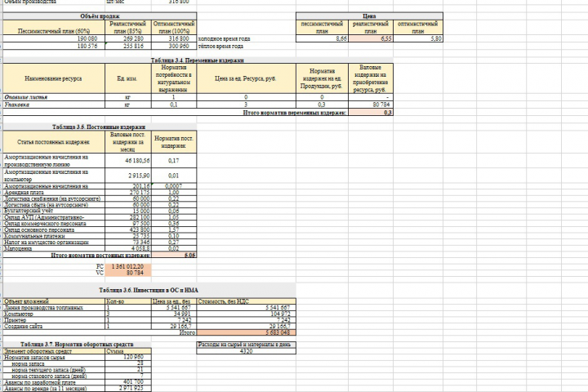The height and width of the screenshot is (392, 588).
Task: Select title "Таблица 3.5. Постоянные издержки"
Action: 99,127
